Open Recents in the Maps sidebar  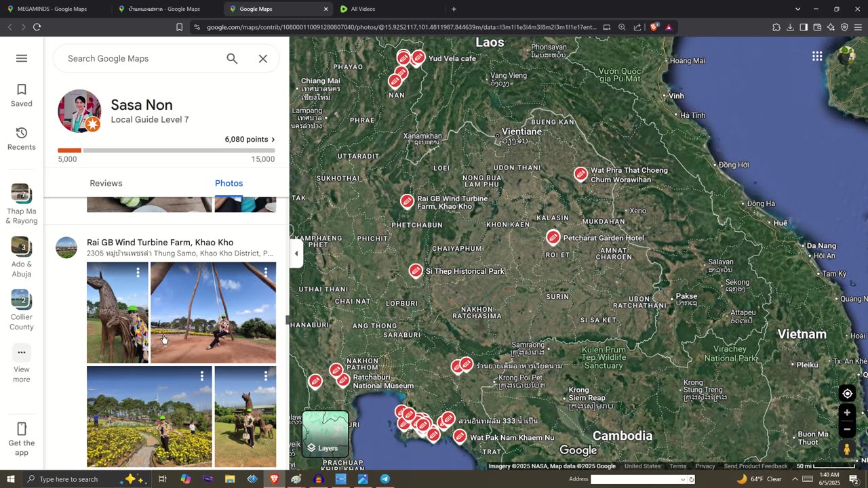[x=22, y=139]
